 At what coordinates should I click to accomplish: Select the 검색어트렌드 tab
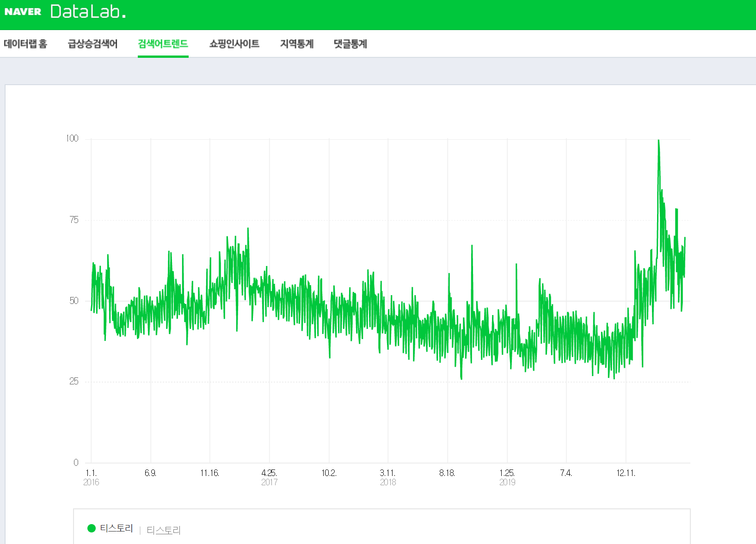click(x=163, y=44)
